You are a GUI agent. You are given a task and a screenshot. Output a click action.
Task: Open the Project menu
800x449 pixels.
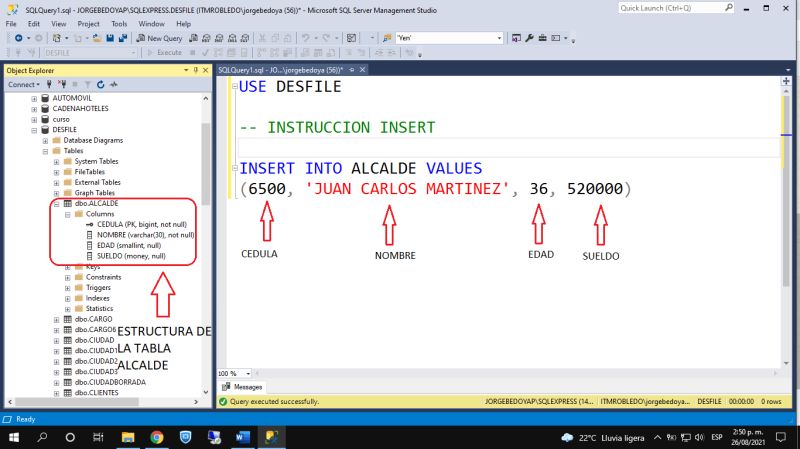tap(88, 24)
